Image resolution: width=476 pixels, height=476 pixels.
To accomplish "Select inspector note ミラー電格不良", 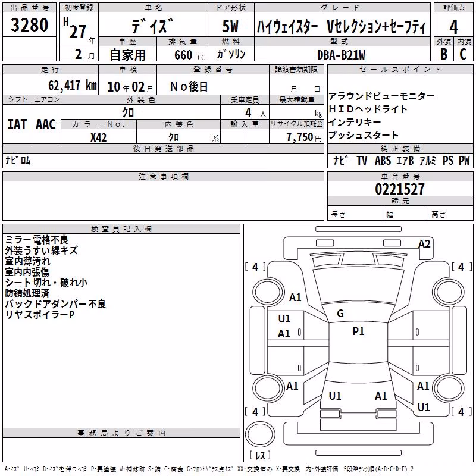I will coord(37,240).
